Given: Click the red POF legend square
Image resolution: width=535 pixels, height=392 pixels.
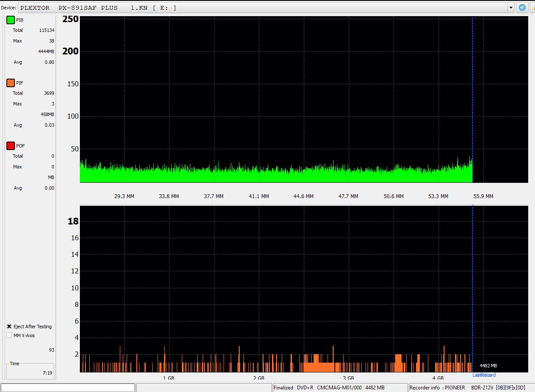Looking at the screenshot, I should click(11, 146).
